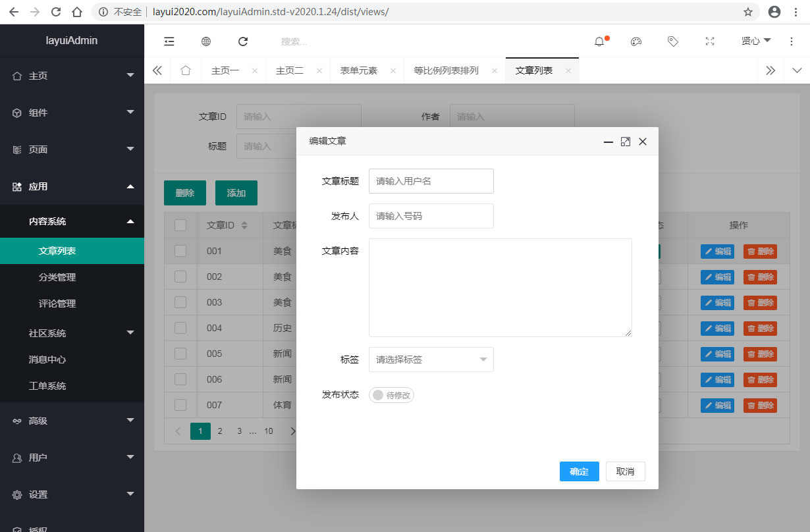The image size is (810, 532).
Task: Open the vertical three-dot more menu
Action: coord(791,41)
